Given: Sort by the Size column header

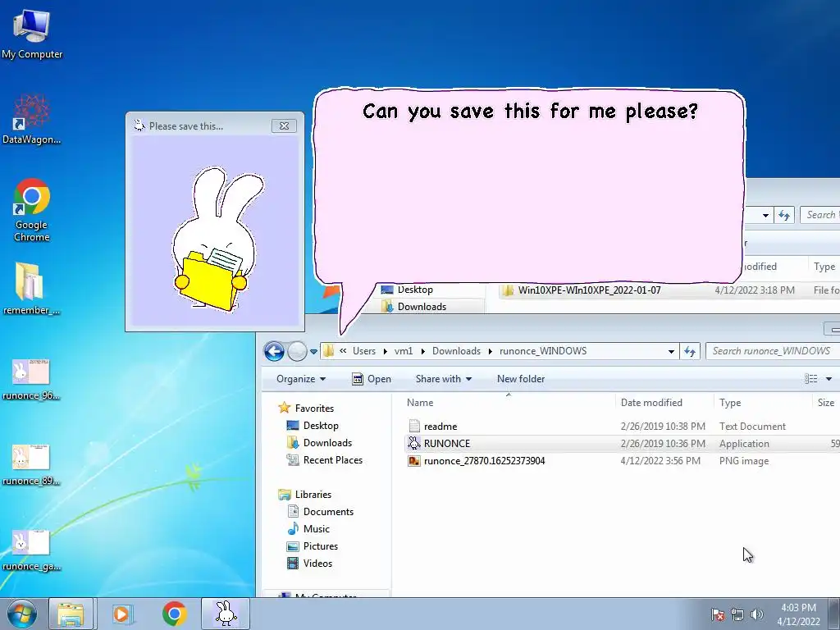Looking at the screenshot, I should click(826, 402).
